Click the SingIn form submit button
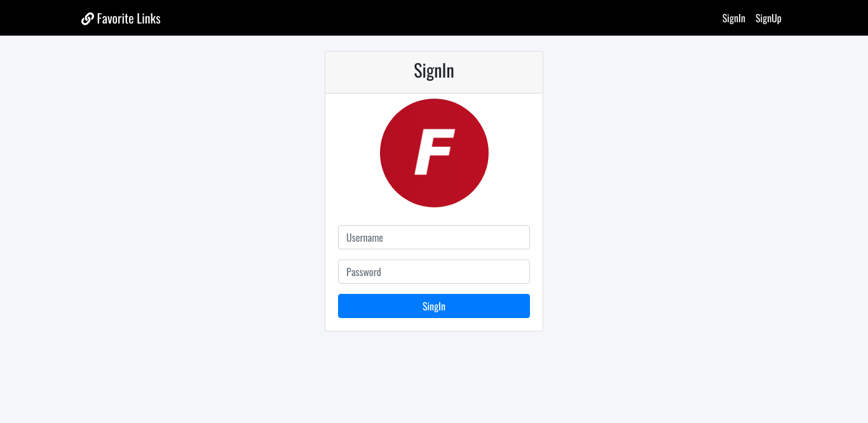This screenshot has width=868, height=423. (x=434, y=306)
